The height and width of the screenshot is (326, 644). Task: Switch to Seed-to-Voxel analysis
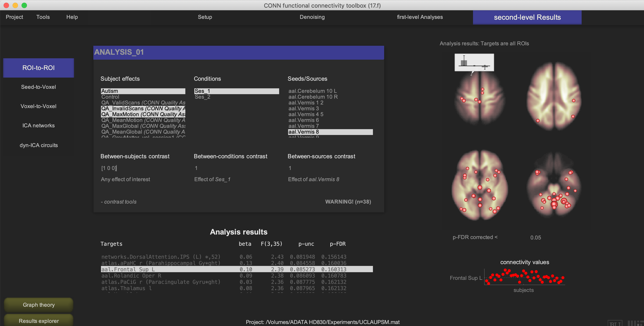tap(39, 87)
